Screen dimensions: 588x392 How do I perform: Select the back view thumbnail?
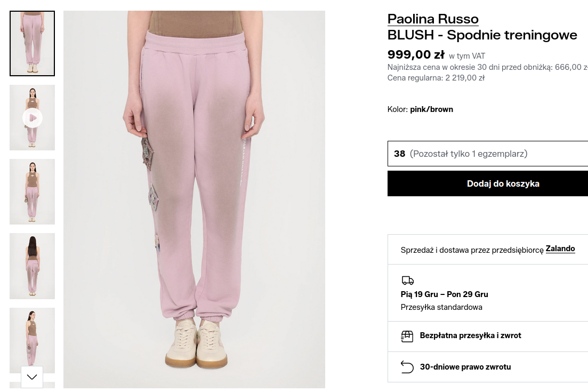pos(32,266)
